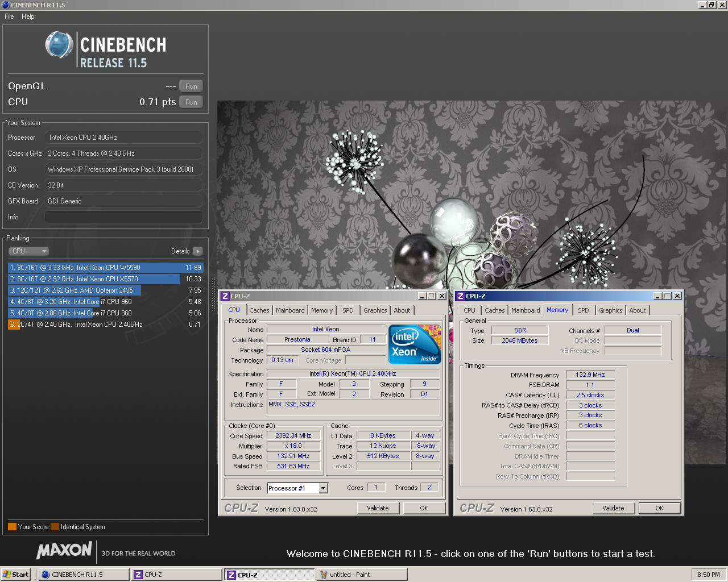Switch to CPU tab in right CPU-Z

pyautogui.click(x=469, y=310)
